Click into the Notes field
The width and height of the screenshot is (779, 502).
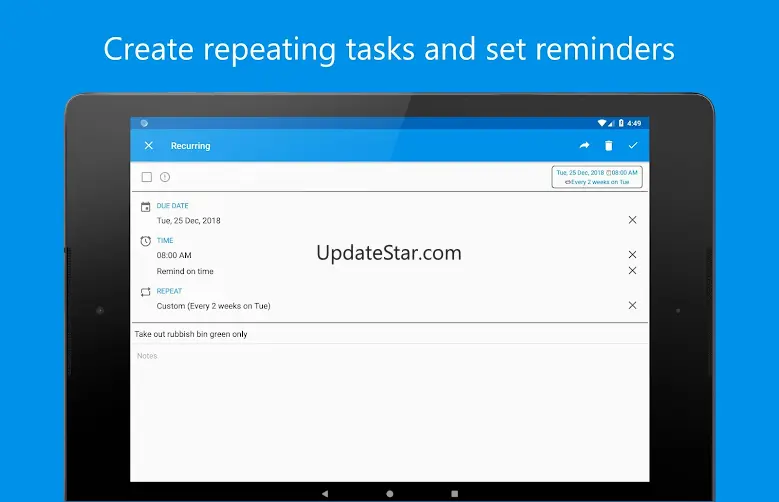pyautogui.click(x=390, y=356)
